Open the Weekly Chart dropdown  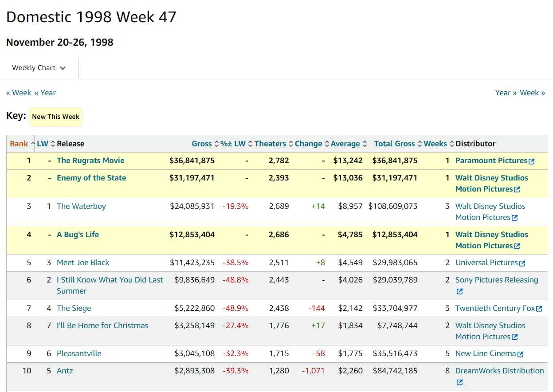tap(39, 68)
